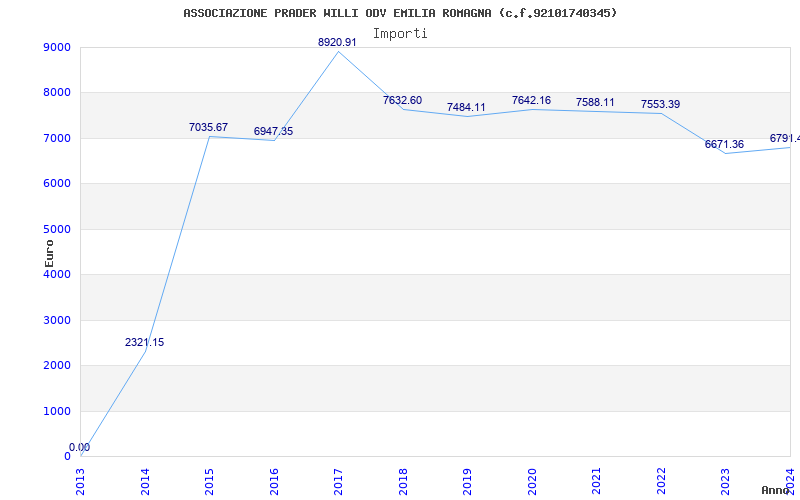Image resolution: width=800 pixels, height=500 pixels.
Task: Click the 7000 y-axis tick label
Action: point(57,139)
